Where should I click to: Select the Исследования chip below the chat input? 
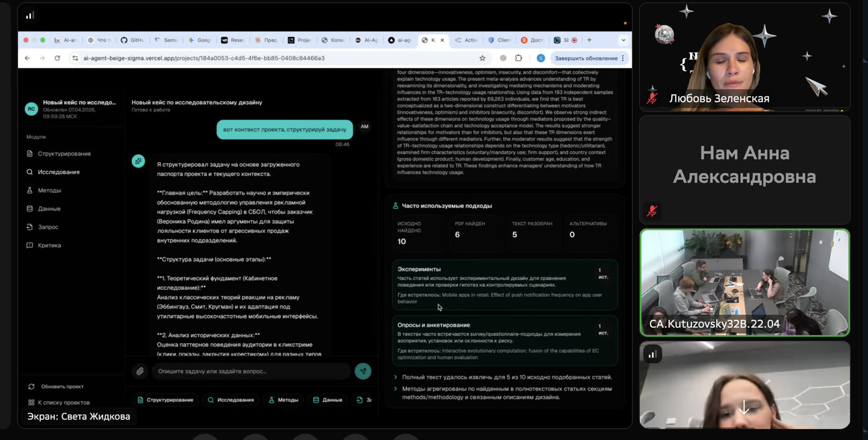click(231, 400)
